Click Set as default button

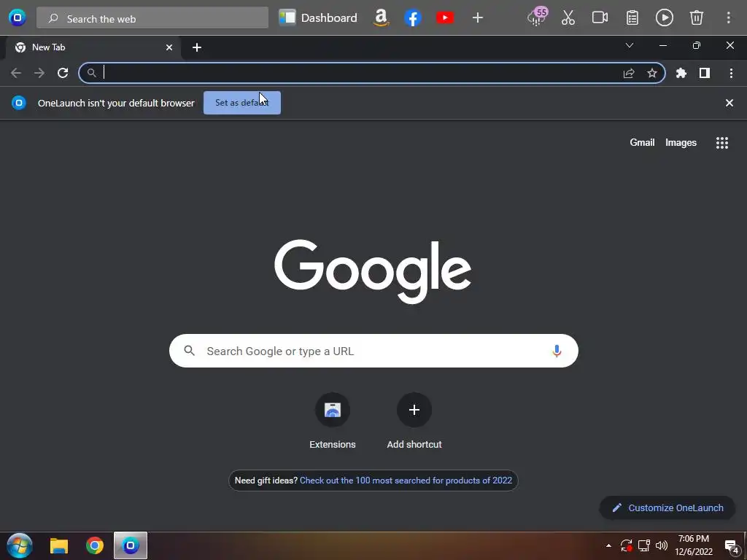(242, 103)
